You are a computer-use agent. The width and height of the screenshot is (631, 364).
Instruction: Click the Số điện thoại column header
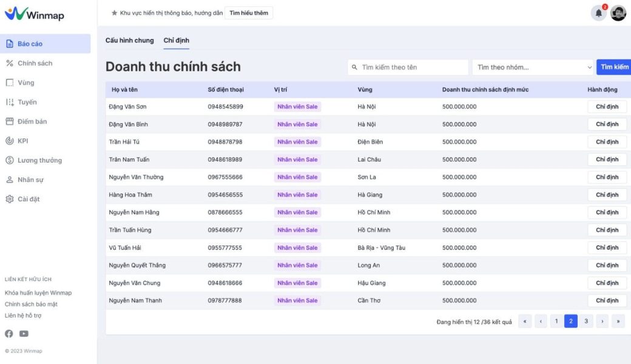click(226, 90)
